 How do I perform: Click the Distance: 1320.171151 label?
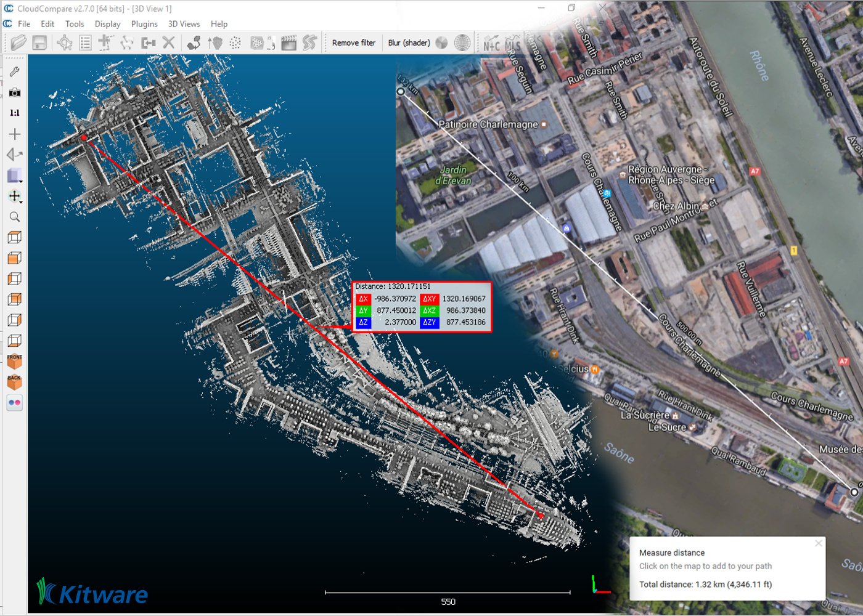click(x=393, y=286)
